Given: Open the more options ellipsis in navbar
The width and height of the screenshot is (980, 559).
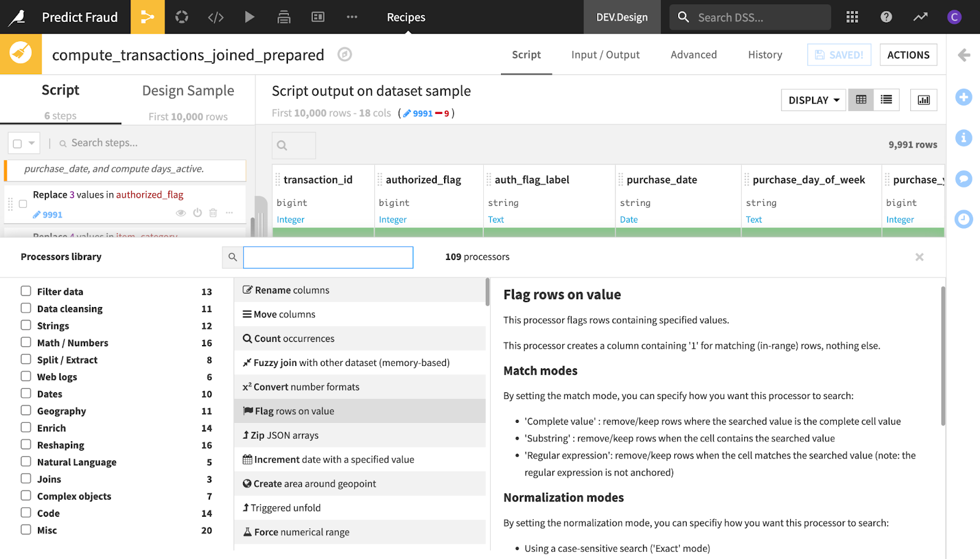Looking at the screenshot, I should click(x=352, y=17).
